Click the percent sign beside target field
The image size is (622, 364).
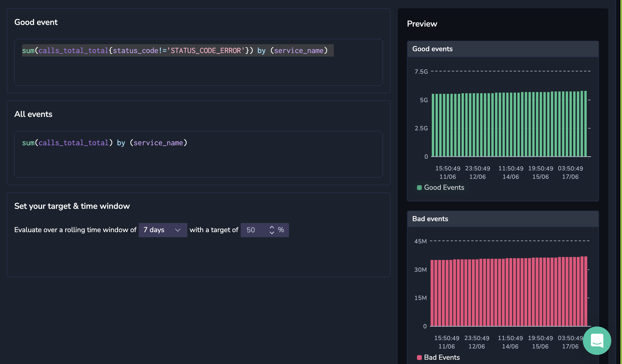point(281,230)
